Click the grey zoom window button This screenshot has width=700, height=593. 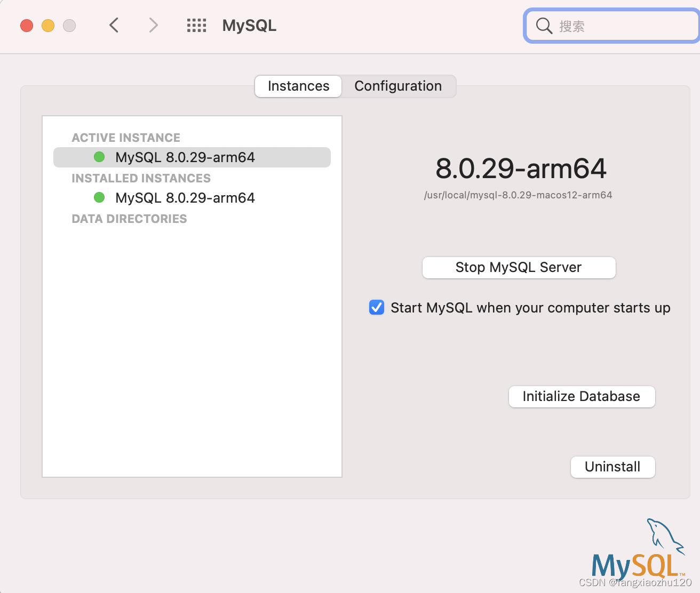[x=69, y=26]
